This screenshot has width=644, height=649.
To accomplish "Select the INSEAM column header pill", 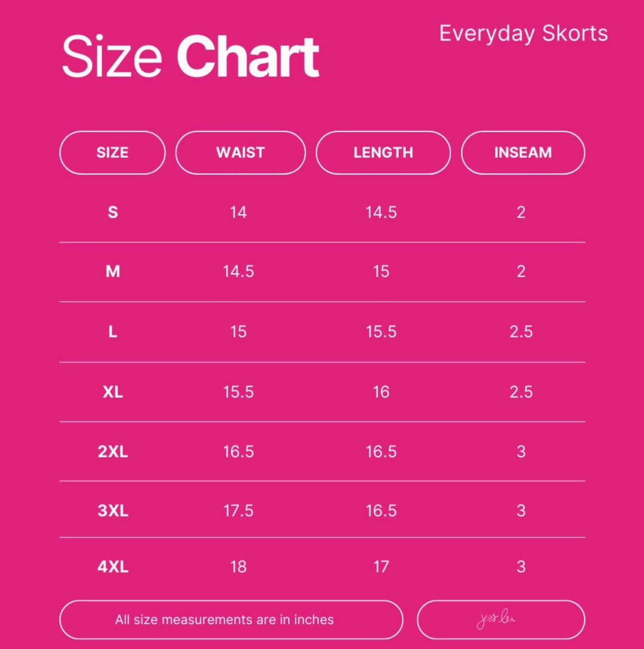I will 523,153.
